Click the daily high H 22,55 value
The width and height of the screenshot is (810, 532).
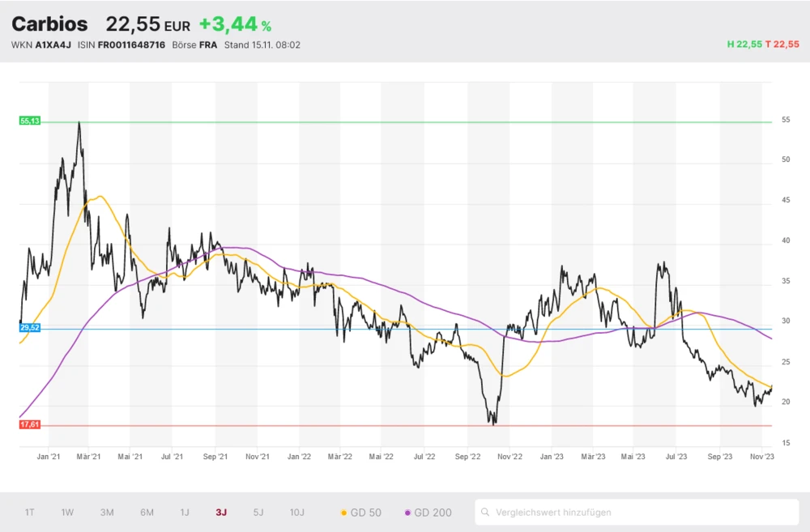(744, 45)
